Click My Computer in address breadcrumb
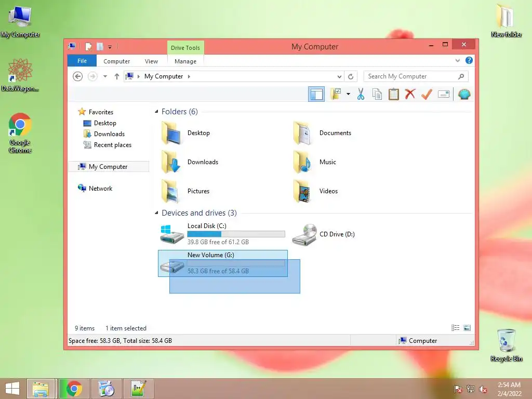 pyautogui.click(x=164, y=76)
